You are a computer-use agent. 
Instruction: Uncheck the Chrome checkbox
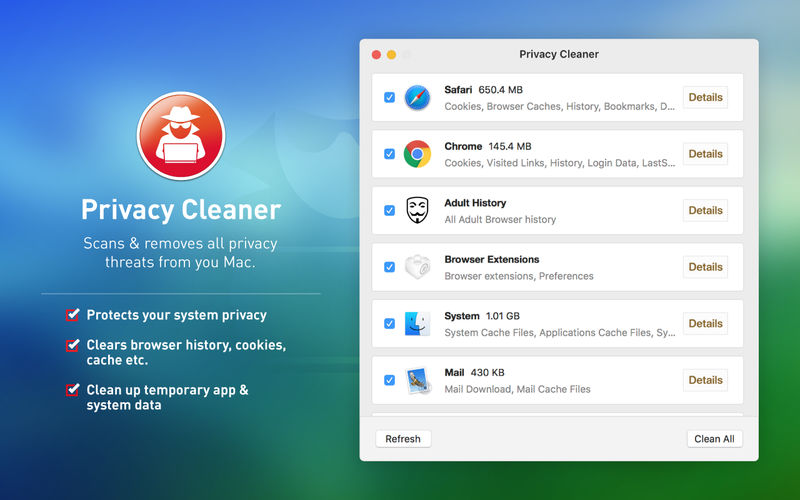[389, 154]
